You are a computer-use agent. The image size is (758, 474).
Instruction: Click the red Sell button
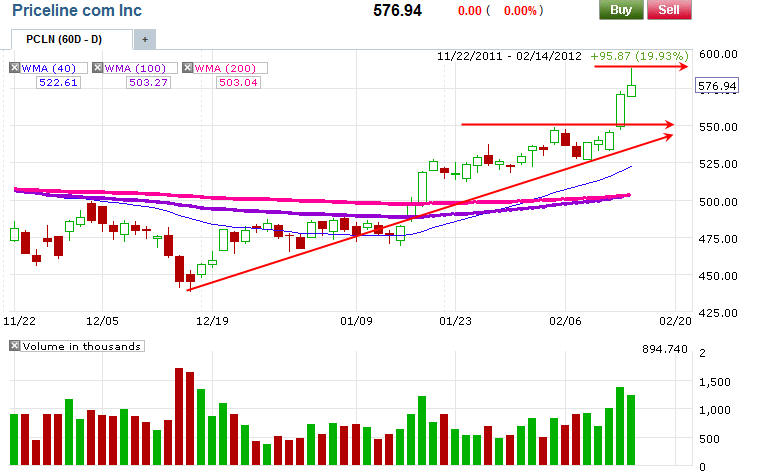point(669,9)
